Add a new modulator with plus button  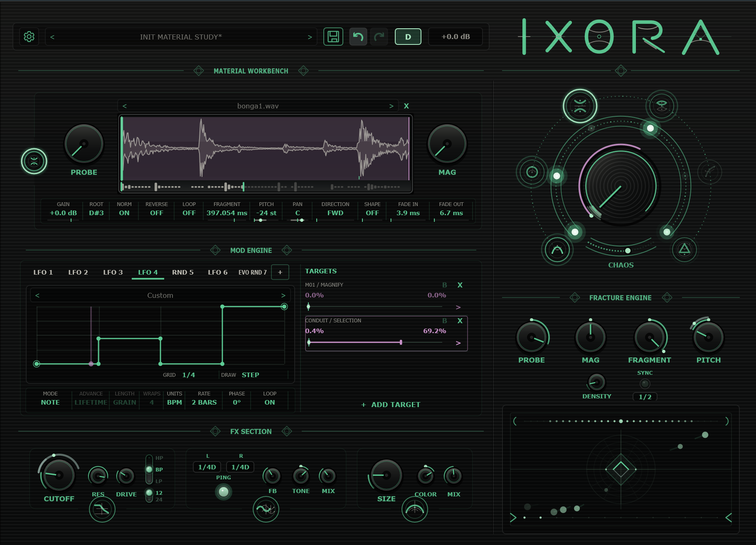(x=280, y=272)
